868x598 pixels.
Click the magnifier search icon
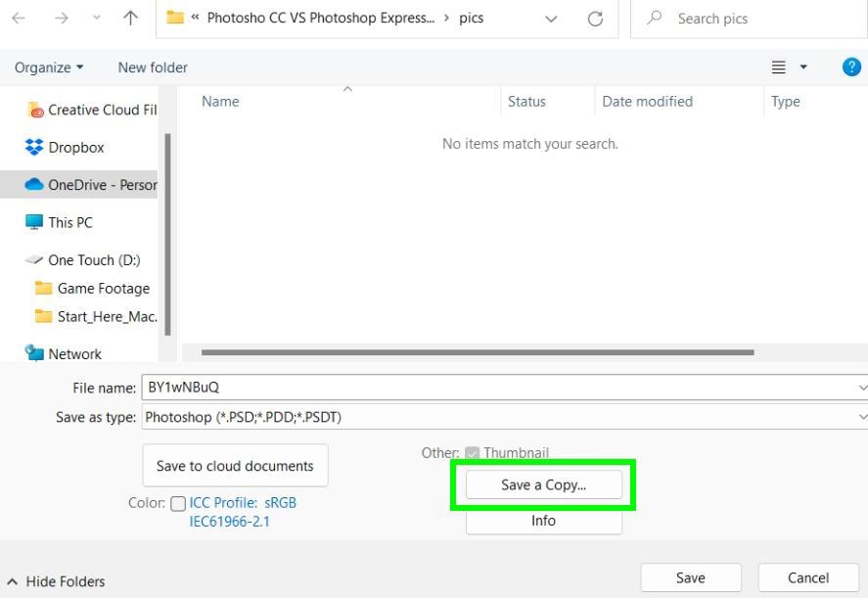pyautogui.click(x=655, y=18)
